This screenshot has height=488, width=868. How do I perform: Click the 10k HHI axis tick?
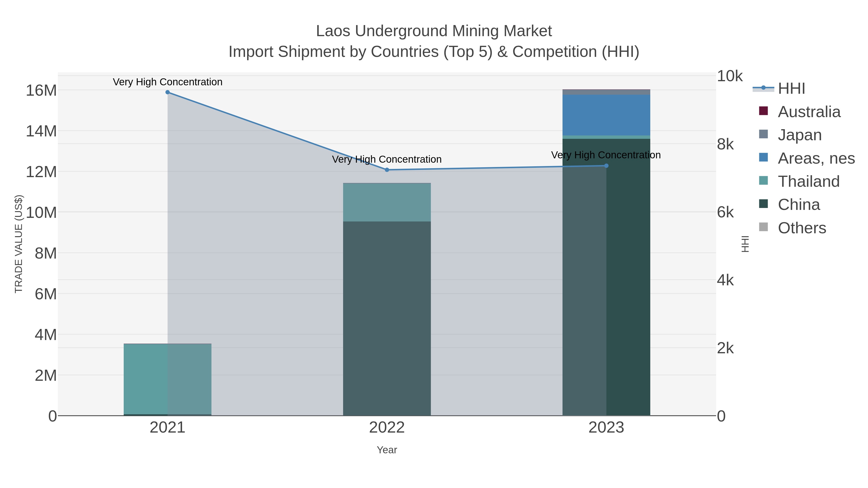point(730,76)
